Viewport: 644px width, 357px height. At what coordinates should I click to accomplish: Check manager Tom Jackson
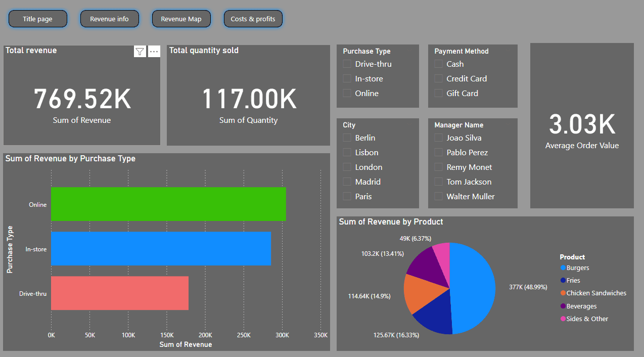[438, 182]
